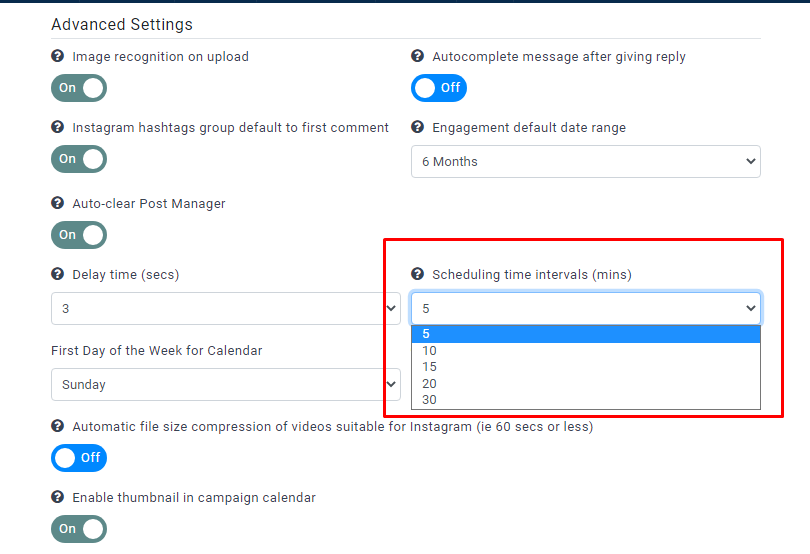The image size is (810, 554).
Task: Click help icon beside Engagement default date range
Action: tap(418, 128)
